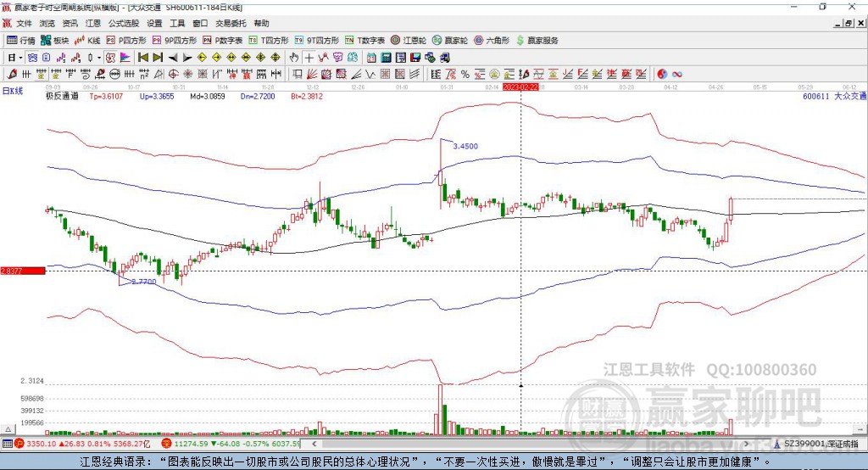This screenshot has height=470, width=868.
Task: Select the Gann fan lines tool
Action: point(313,74)
